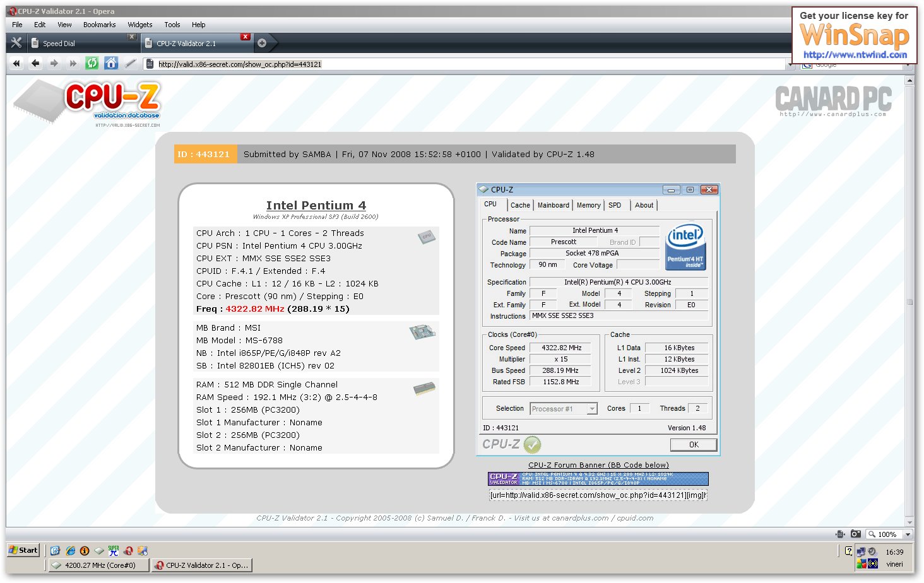Click the taskbar clock 16:39
The image size is (924, 583).
coord(895,552)
